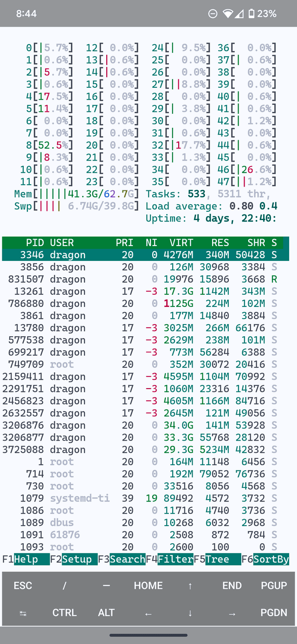297x644 pixels.
Task: Tap the right arrow key
Action: point(232,613)
